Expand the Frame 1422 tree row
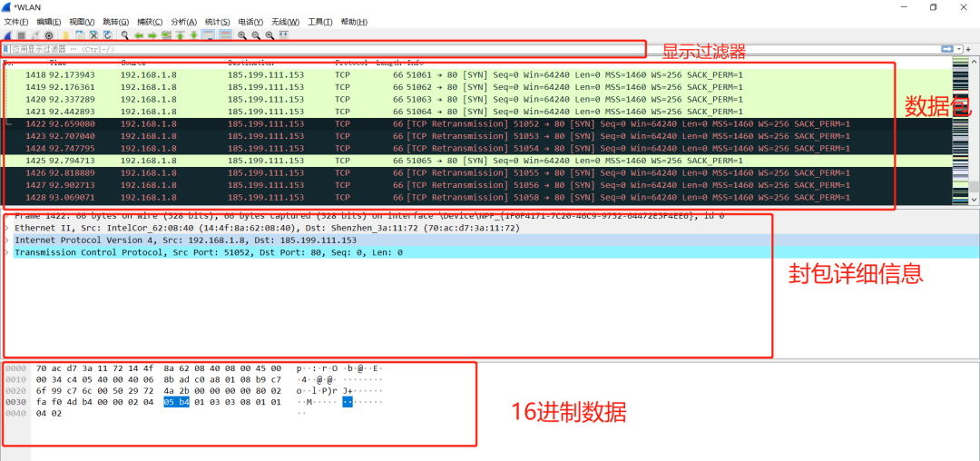 pyautogui.click(x=7, y=216)
